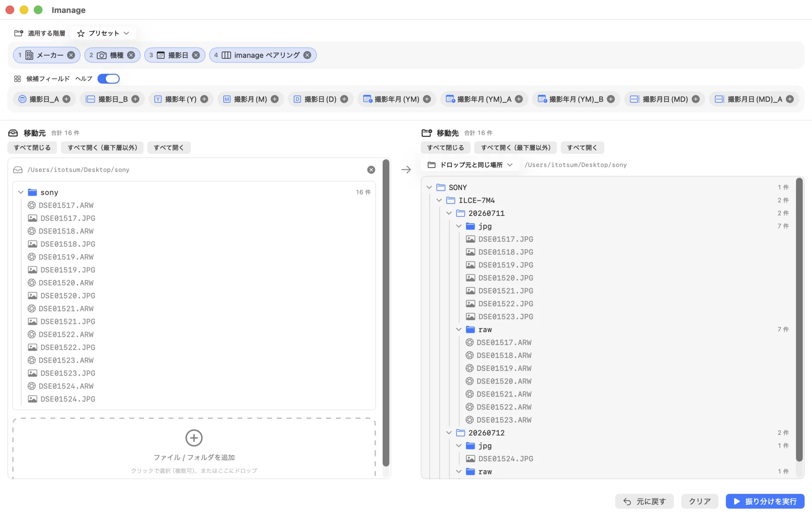Add 撮影日_B candidate field via plus
812x516 pixels.
click(135, 99)
